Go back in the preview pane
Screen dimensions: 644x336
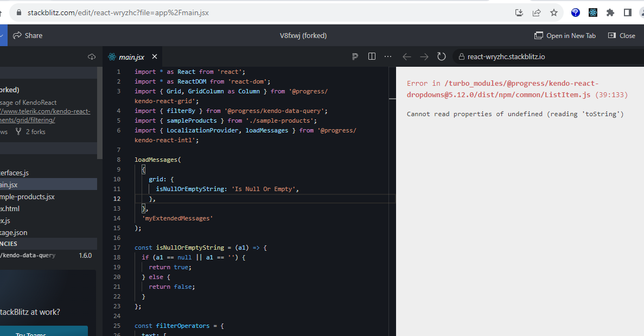(x=406, y=56)
